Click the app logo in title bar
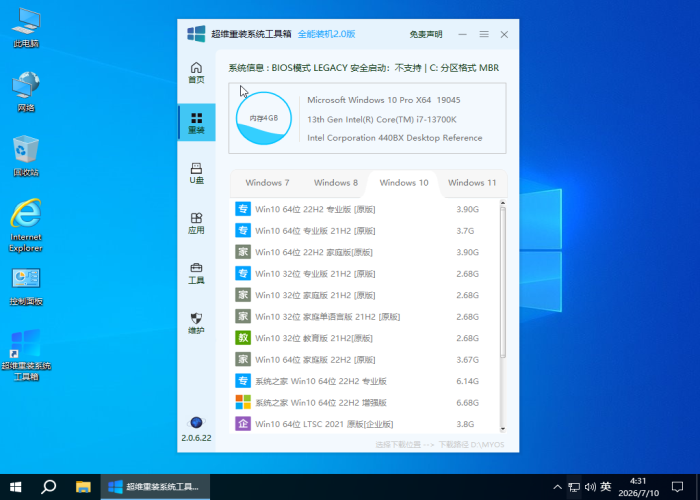Image resolution: width=700 pixels, height=500 pixels. [x=196, y=34]
